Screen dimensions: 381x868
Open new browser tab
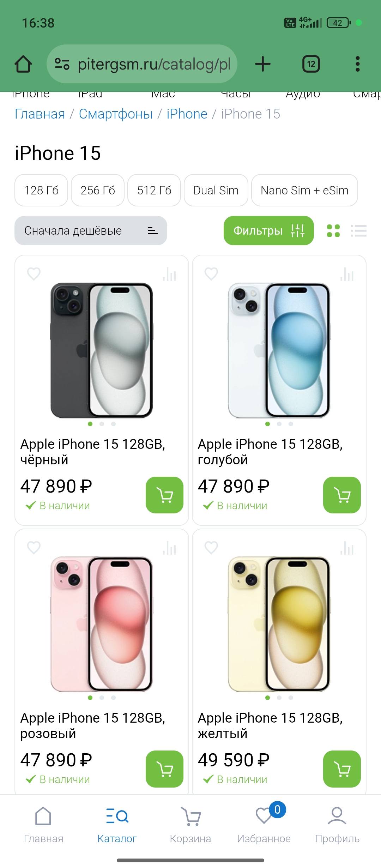263,64
